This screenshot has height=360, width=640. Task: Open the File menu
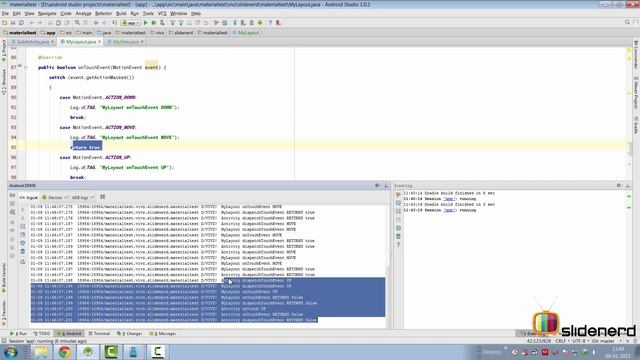point(5,13)
